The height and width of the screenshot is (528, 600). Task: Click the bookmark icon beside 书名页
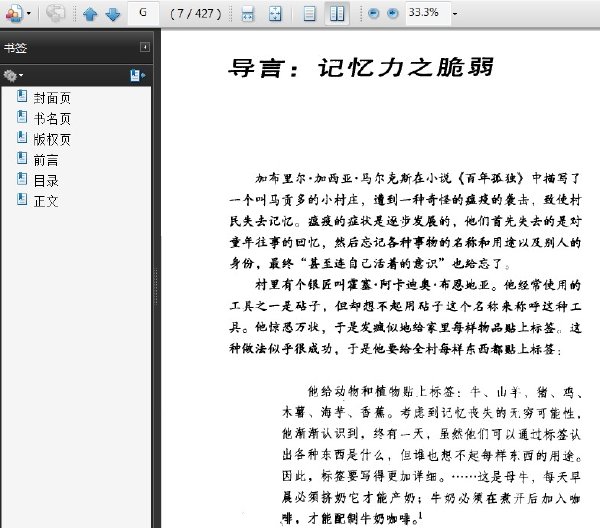[x=22, y=117]
